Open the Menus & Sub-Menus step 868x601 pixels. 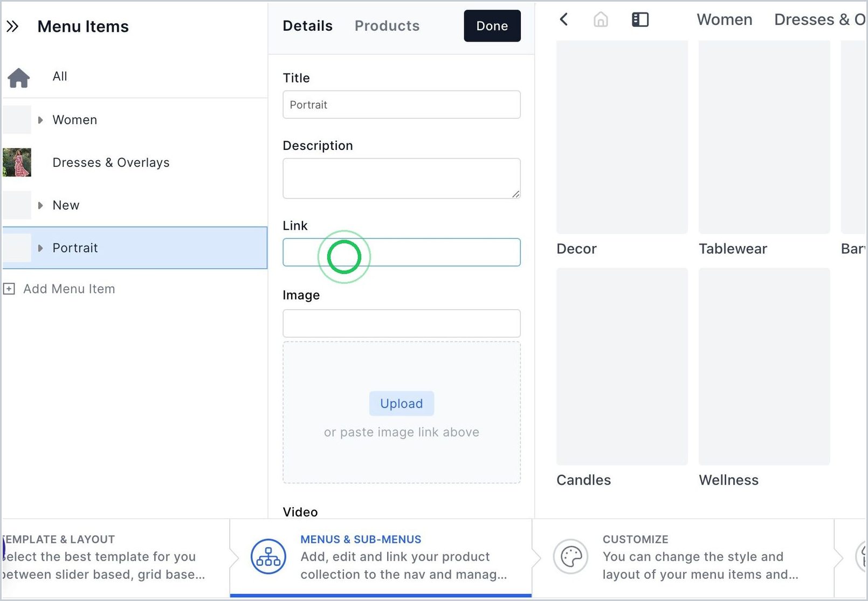[x=381, y=557]
